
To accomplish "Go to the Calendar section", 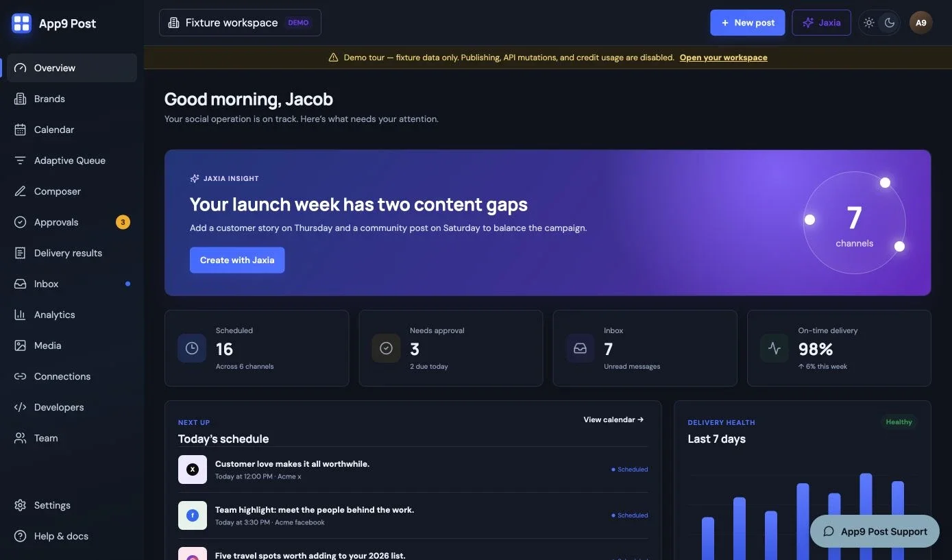I will click(x=72, y=130).
